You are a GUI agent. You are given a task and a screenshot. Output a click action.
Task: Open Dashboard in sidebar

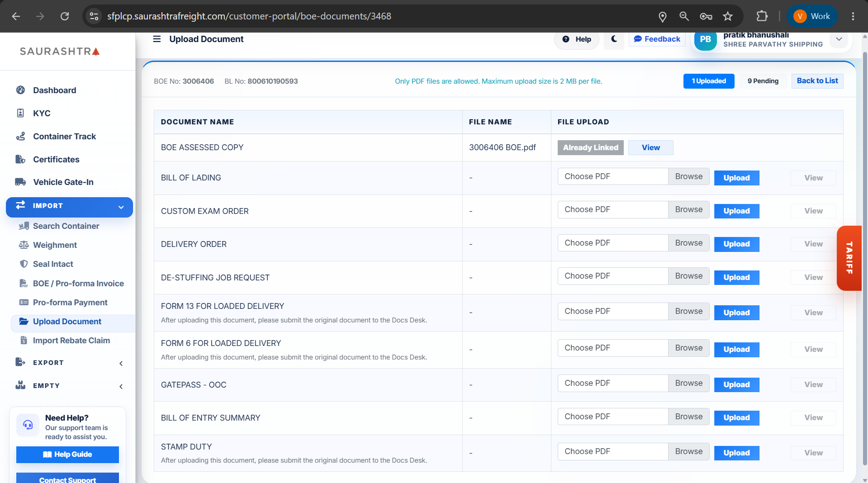point(54,90)
